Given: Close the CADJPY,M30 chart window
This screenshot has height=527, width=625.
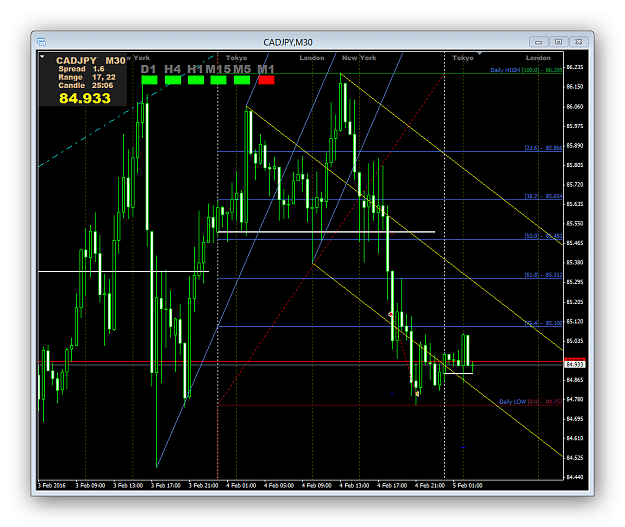Looking at the screenshot, I should click(578, 42).
